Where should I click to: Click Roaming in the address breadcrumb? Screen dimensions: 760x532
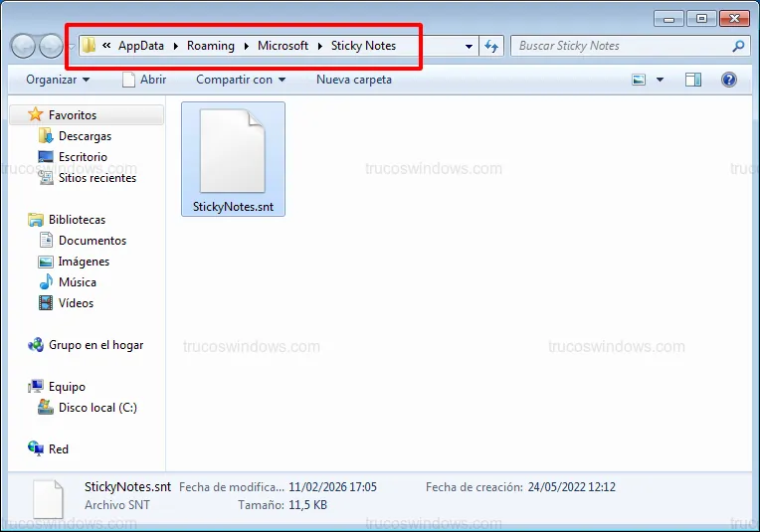pos(210,46)
